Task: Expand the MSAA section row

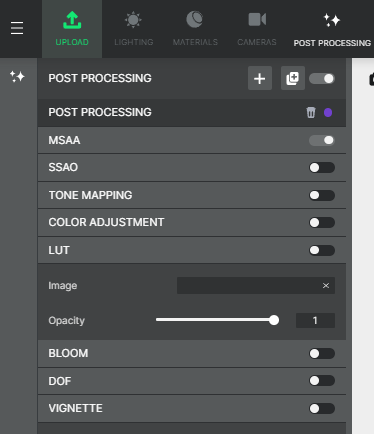Action: (192, 140)
